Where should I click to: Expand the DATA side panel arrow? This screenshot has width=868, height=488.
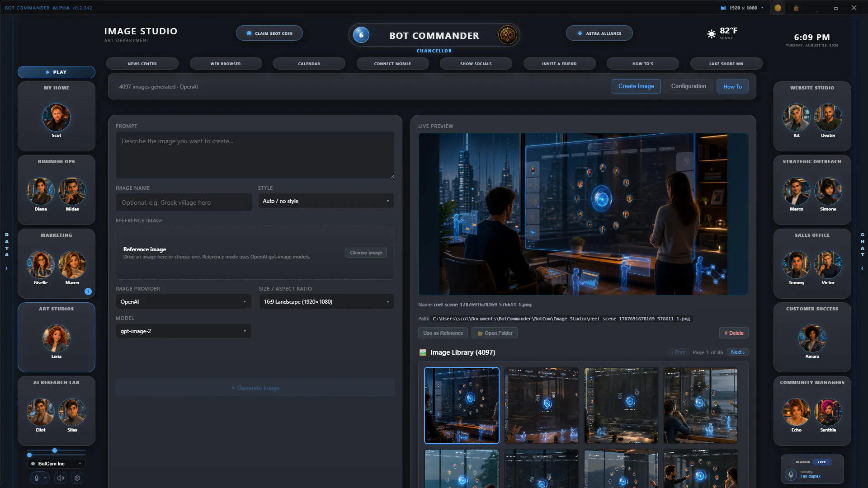tap(6, 268)
